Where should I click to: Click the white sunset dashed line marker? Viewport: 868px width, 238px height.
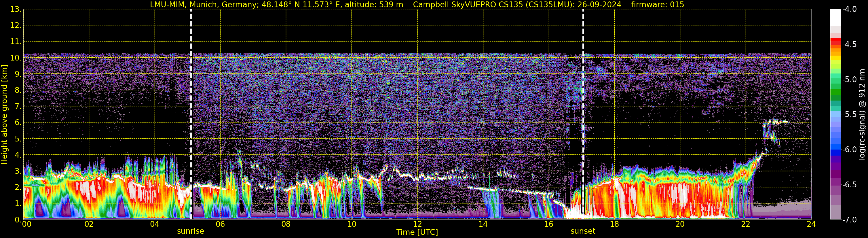[x=583, y=114]
